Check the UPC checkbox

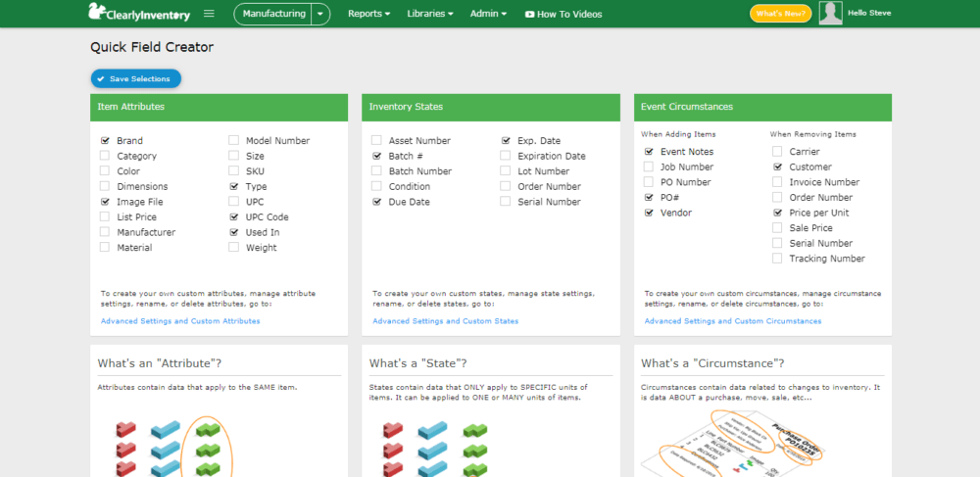(x=234, y=202)
